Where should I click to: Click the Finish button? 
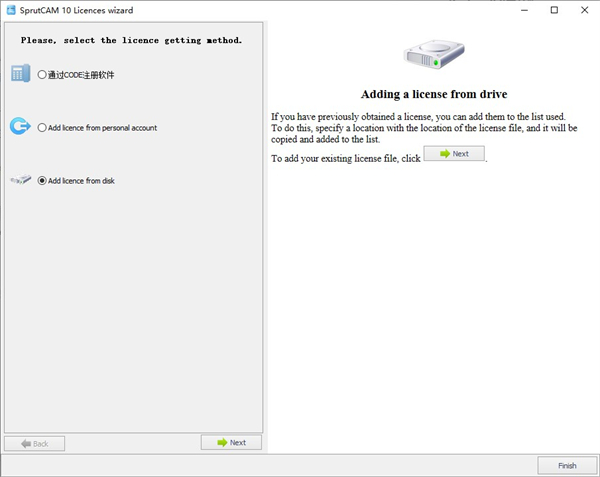567,466
